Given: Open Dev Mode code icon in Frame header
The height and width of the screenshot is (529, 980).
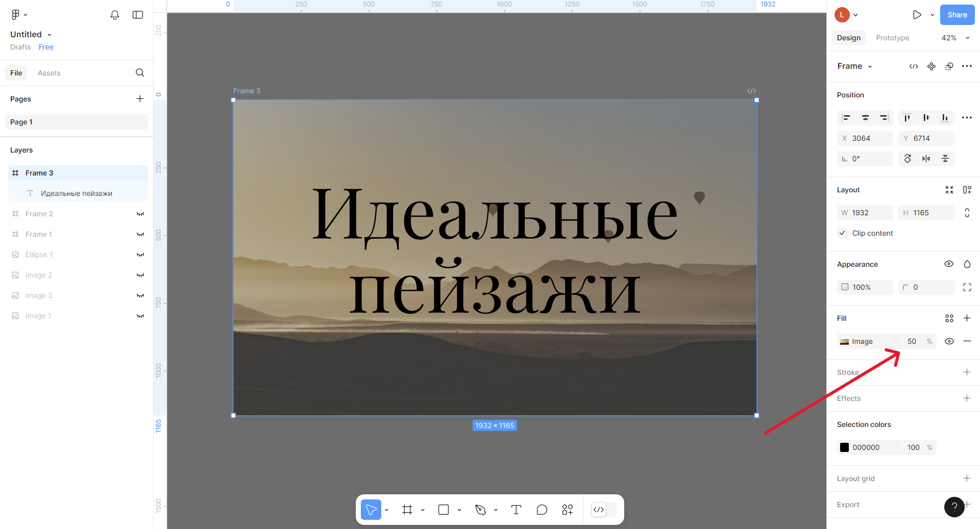Looking at the screenshot, I should (914, 66).
